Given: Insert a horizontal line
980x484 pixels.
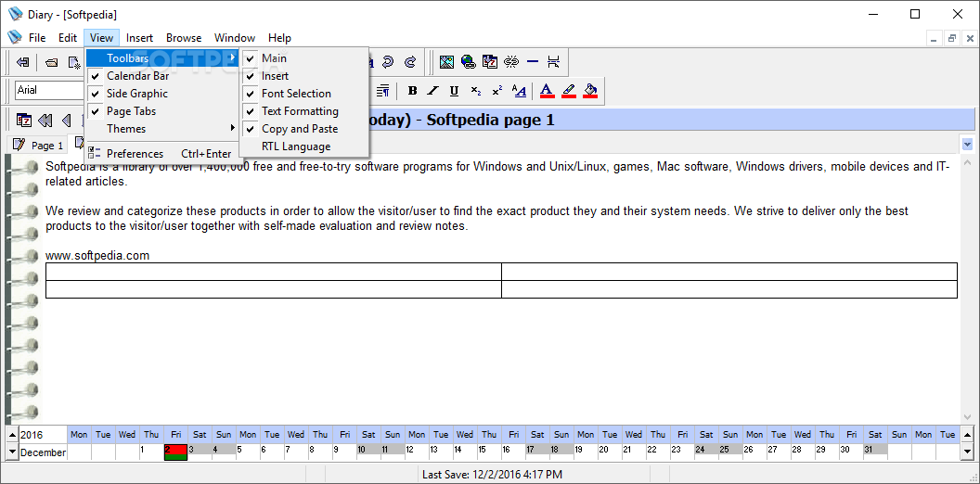Looking at the screenshot, I should coord(533,62).
